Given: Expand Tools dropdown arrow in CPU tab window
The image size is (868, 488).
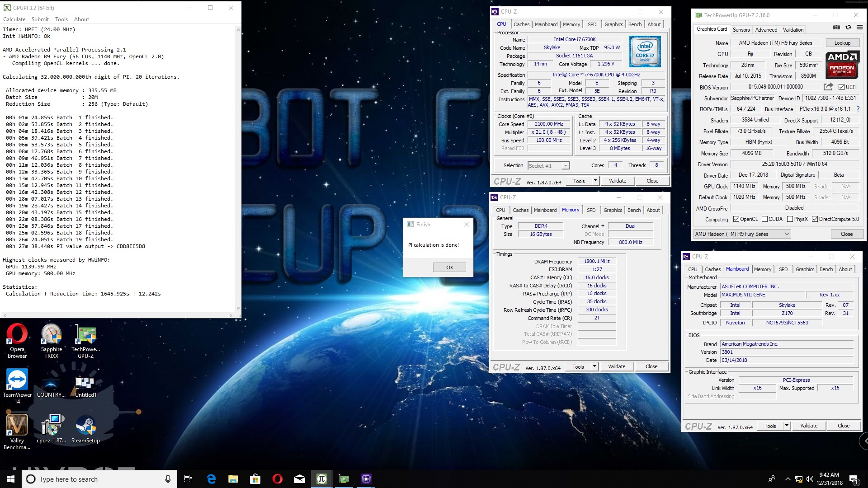Looking at the screenshot, I should click(595, 181).
